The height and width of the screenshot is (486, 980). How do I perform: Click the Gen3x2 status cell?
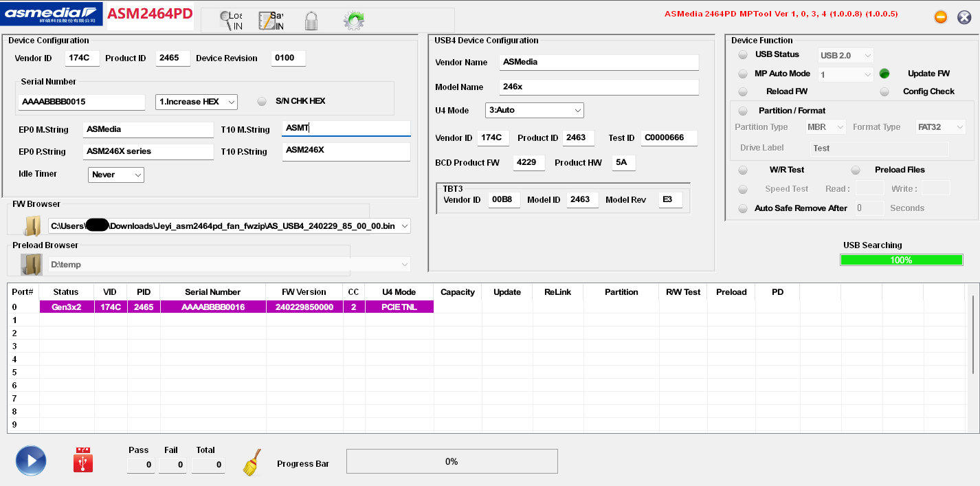coord(67,307)
